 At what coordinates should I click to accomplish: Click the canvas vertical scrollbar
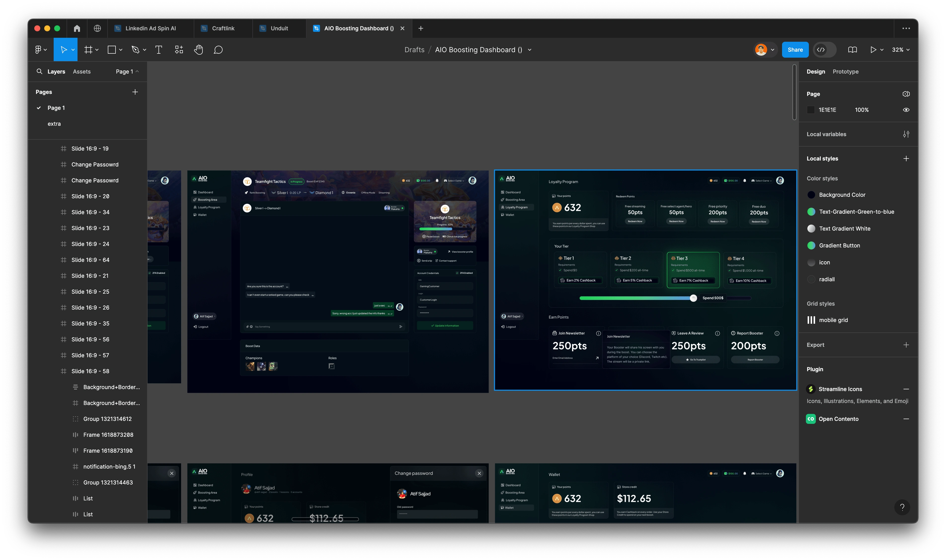[794, 92]
